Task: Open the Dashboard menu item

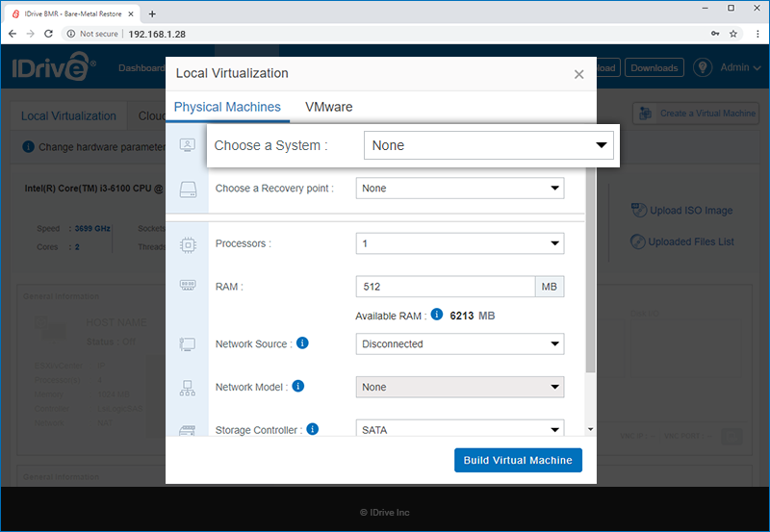Action: click(141, 68)
